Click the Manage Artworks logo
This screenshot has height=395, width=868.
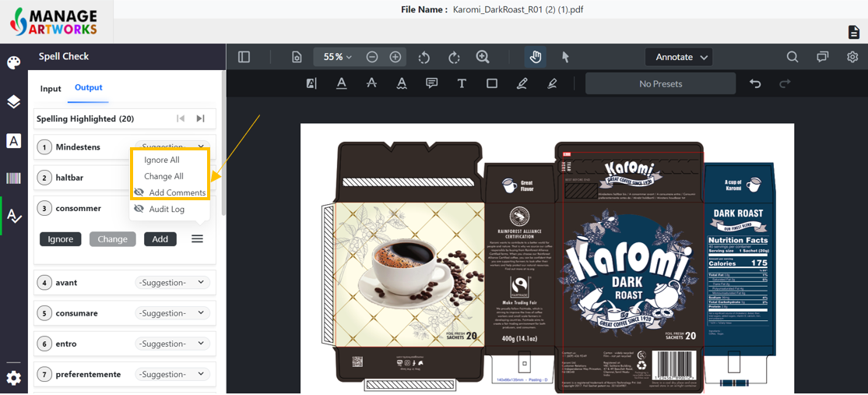click(x=54, y=22)
